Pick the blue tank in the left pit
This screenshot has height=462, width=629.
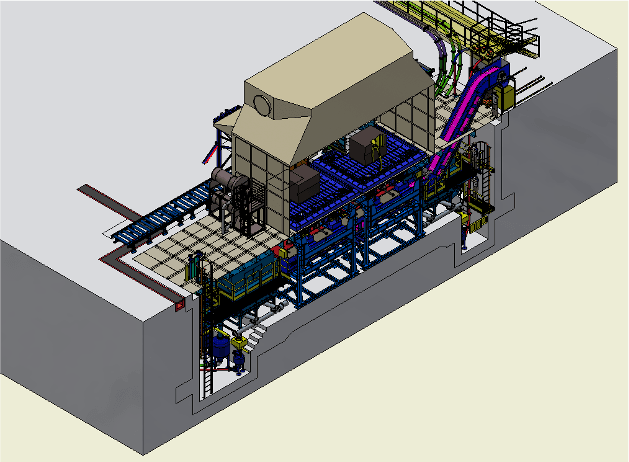tap(220, 347)
